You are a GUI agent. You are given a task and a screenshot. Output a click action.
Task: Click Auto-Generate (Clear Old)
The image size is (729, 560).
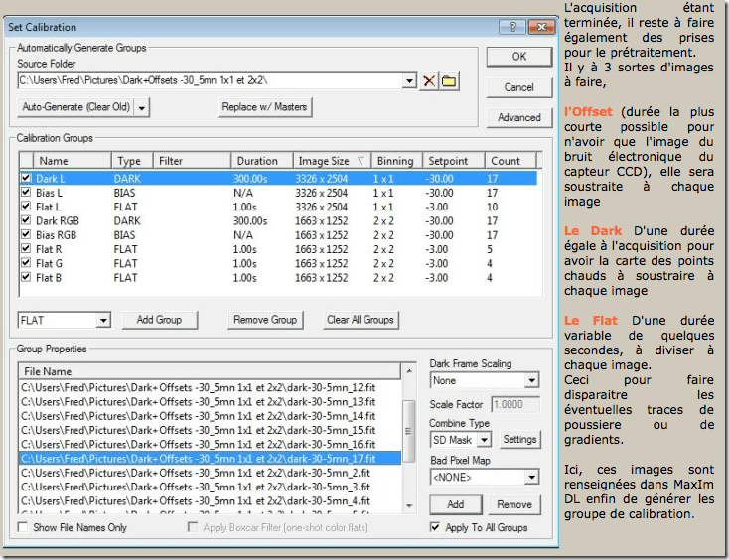point(76,107)
